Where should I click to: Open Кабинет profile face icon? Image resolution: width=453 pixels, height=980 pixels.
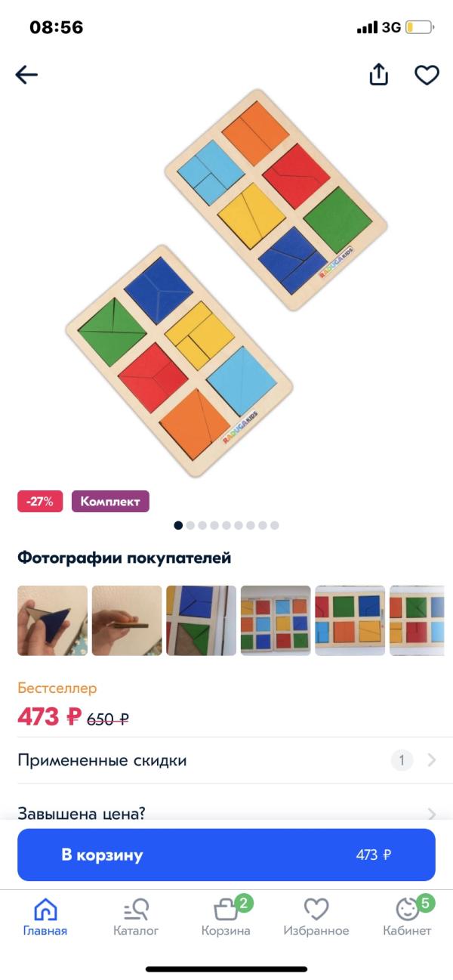407,909
